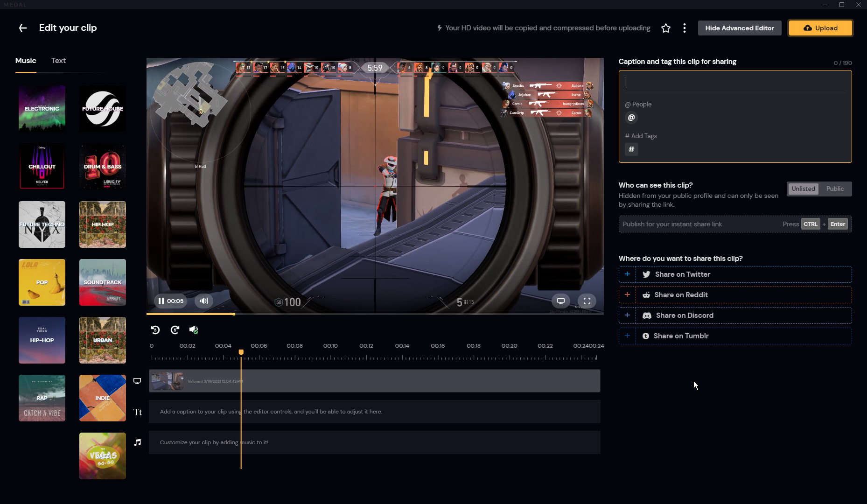Expand the Share on Twitter option

coord(627,274)
